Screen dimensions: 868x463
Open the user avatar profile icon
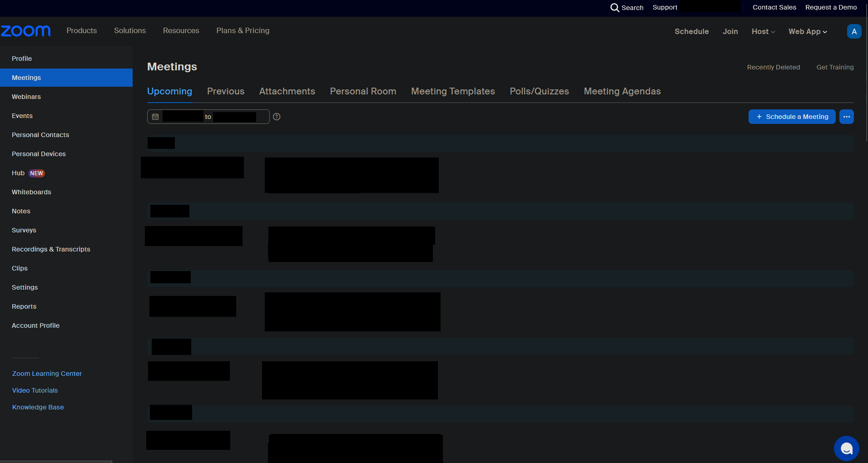click(x=854, y=31)
